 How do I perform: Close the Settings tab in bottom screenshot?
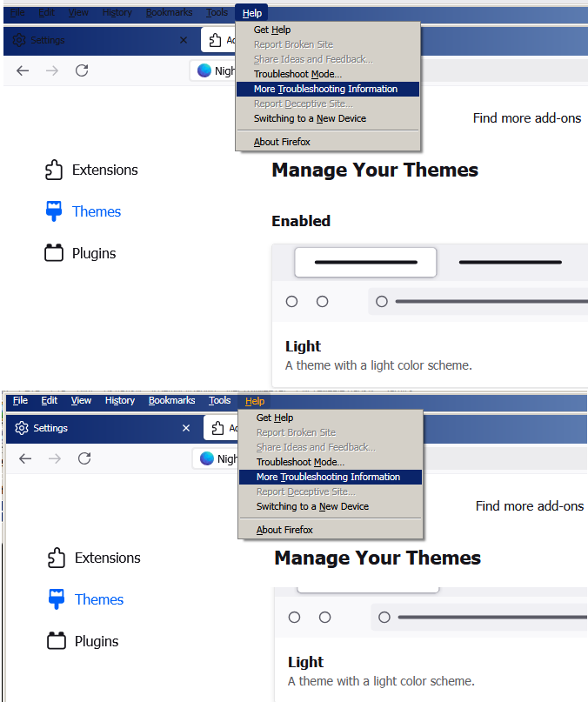[186, 428]
